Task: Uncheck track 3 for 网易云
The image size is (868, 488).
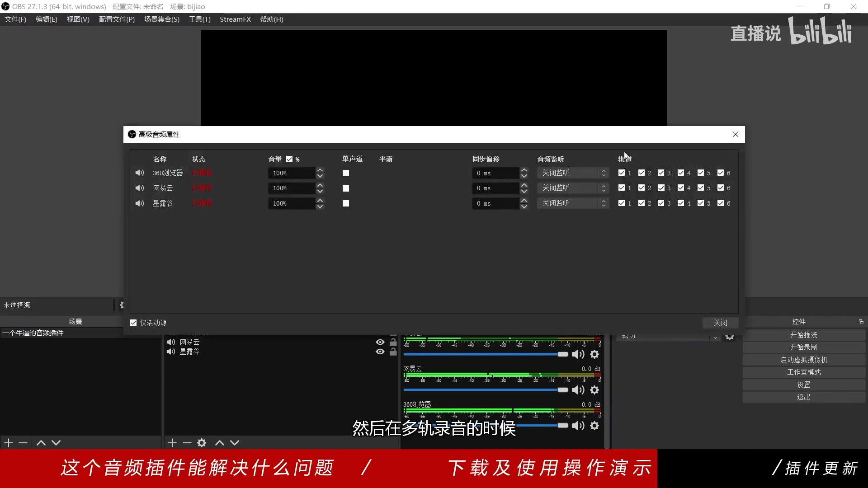Action: [x=661, y=188]
